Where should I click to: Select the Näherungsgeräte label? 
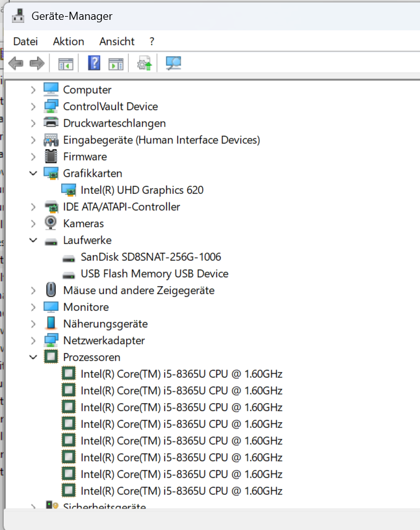pyautogui.click(x=105, y=324)
